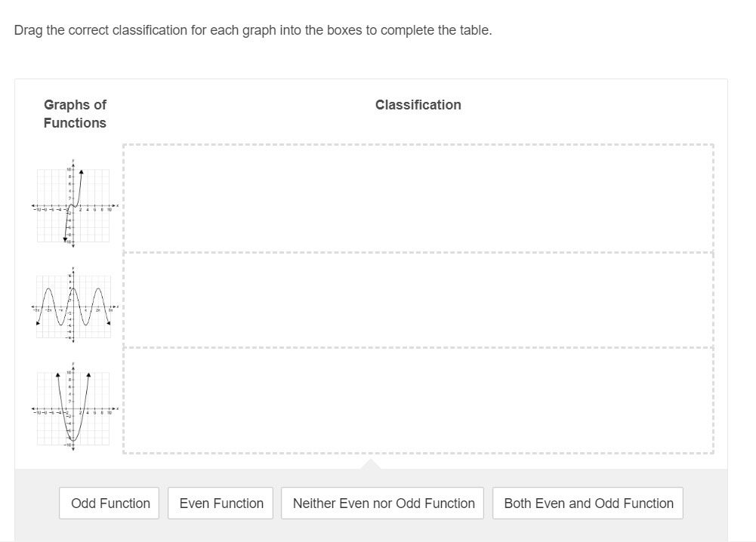
Task: Select the drop box beside the wave graph
Action: (x=418, y=300)
